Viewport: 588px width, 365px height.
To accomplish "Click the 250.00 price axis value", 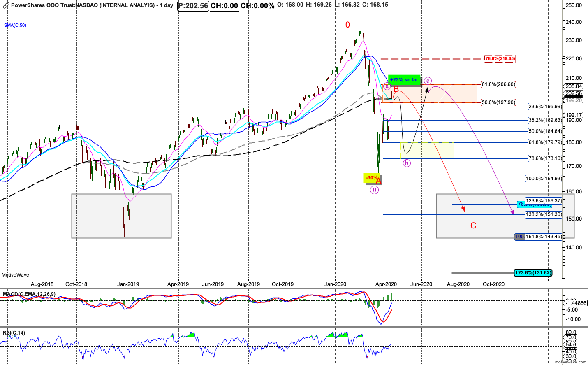I will (x=574, y=5).
